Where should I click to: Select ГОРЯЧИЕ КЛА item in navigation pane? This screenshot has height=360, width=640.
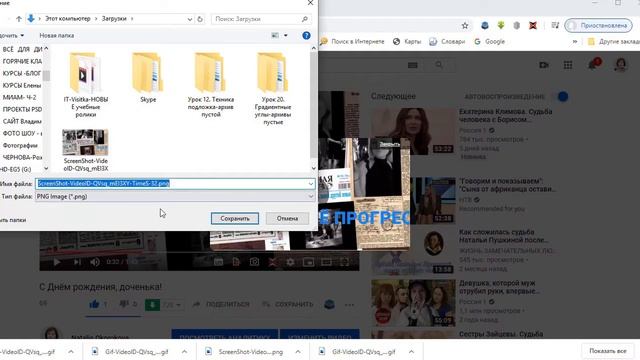click(22, 61)
